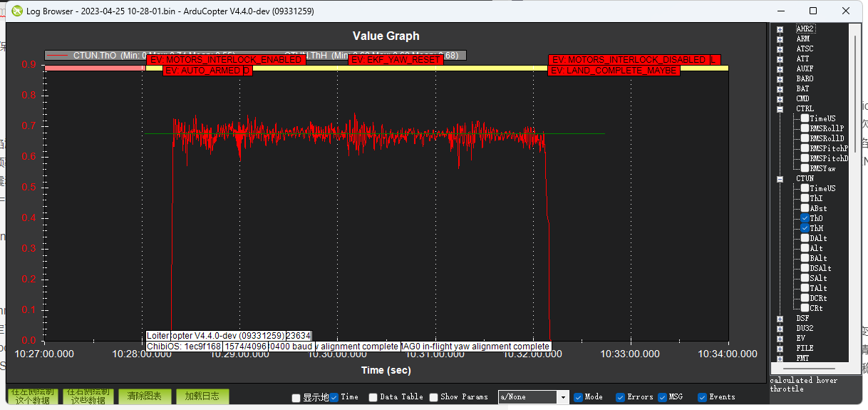Check the ThI field checkbox
The height and width of the screenshot is (410, 868).
pyautogui.click(x=805, y=198)
